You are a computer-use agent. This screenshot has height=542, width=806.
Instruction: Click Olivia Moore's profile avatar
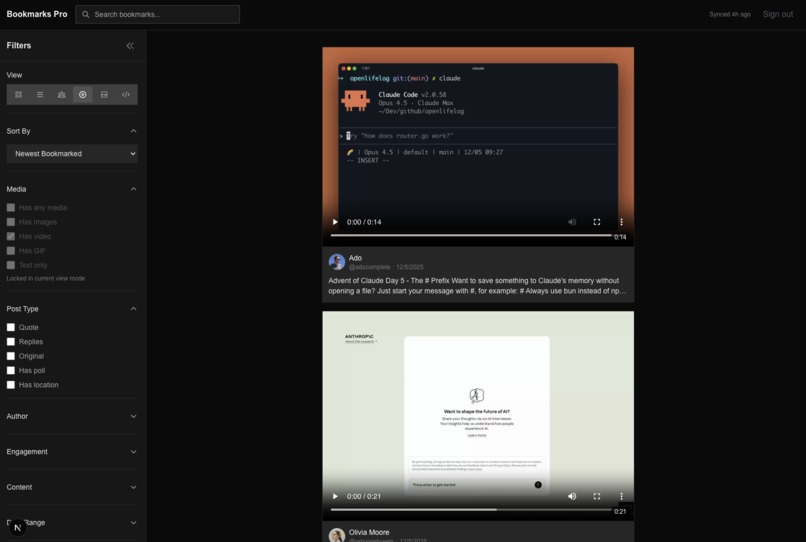point(337,535)
